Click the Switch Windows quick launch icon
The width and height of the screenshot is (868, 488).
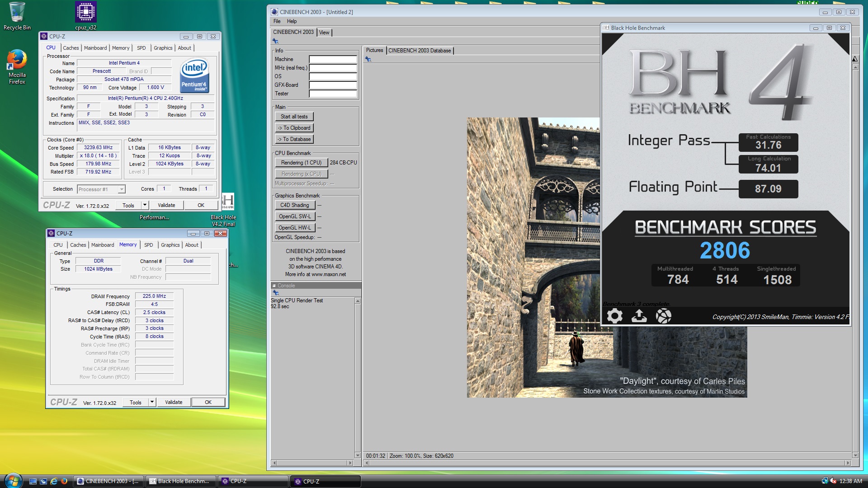point(43,481)
